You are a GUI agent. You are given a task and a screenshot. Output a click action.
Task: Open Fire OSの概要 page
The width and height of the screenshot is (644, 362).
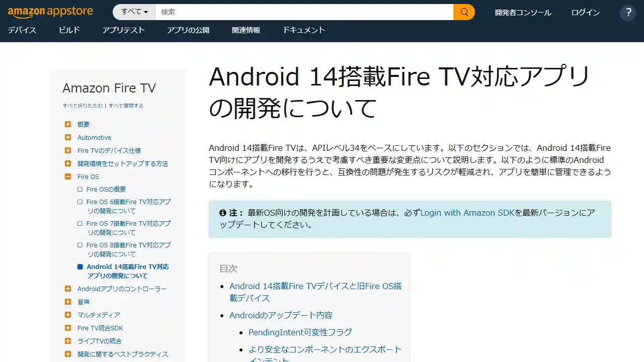point(106,190)
